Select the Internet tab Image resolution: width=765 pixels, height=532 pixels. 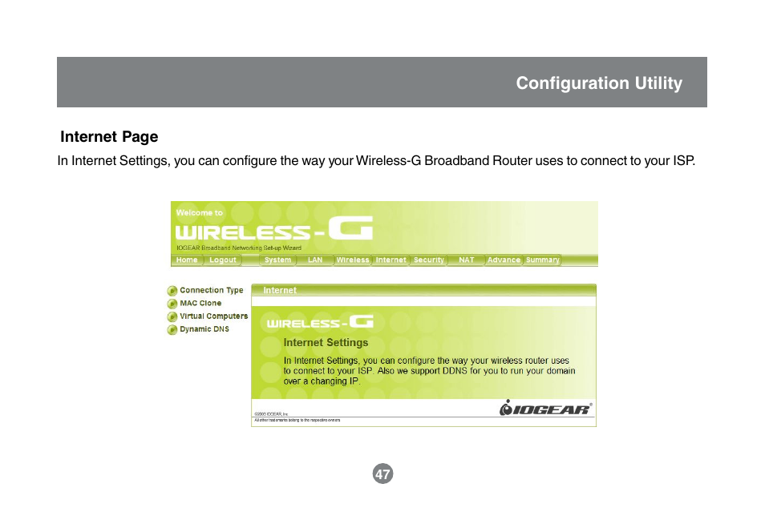click(x=391, y=260)
